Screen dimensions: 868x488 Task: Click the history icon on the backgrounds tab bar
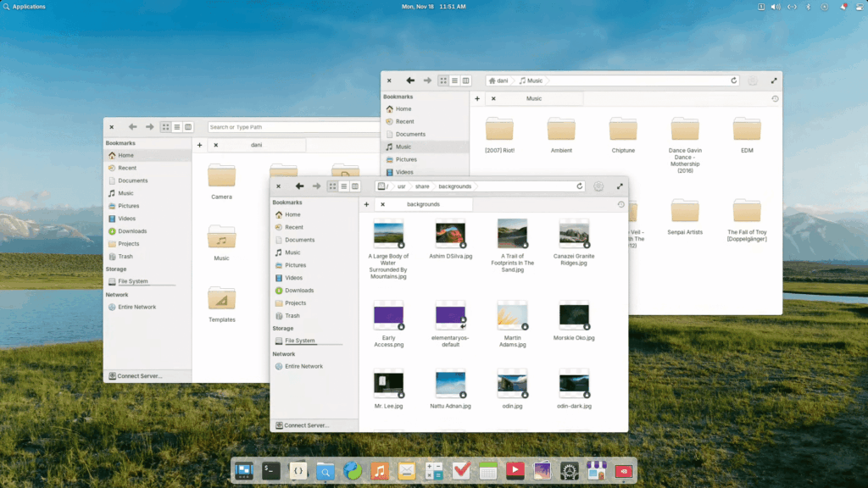point(622,204)
